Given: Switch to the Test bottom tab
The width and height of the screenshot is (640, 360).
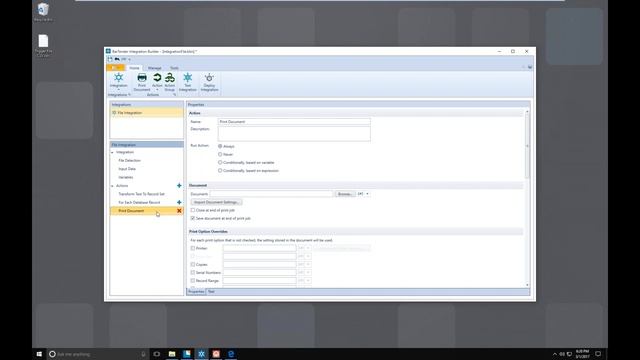Looking at the screenshot, I should (x=211, y=292).
